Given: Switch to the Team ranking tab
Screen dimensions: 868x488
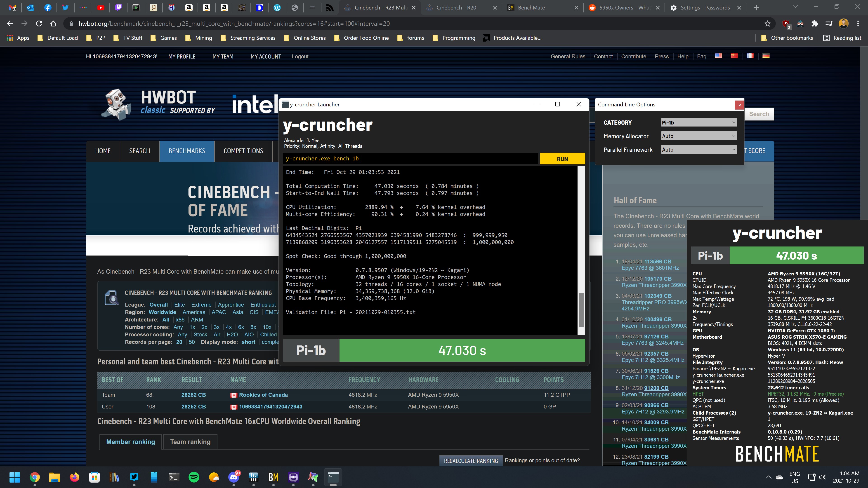Looking at the screenshot, I should [x=190, y=441].
